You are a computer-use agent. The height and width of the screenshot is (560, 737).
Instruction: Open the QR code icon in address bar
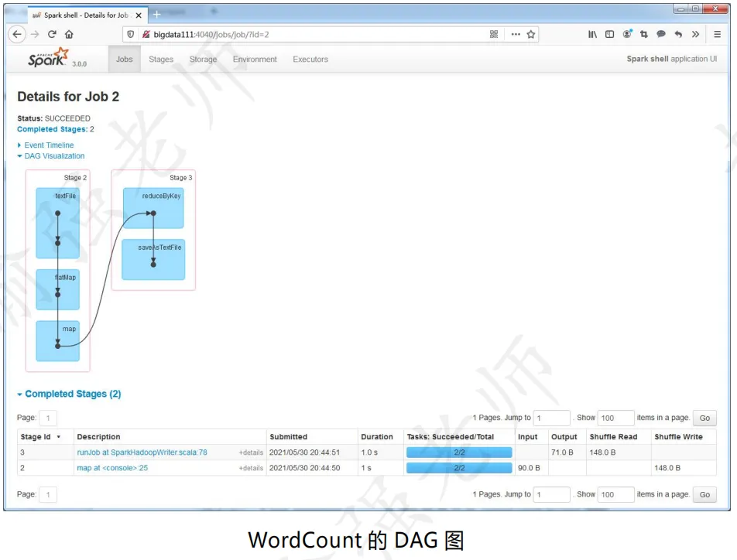coord(494,34)
